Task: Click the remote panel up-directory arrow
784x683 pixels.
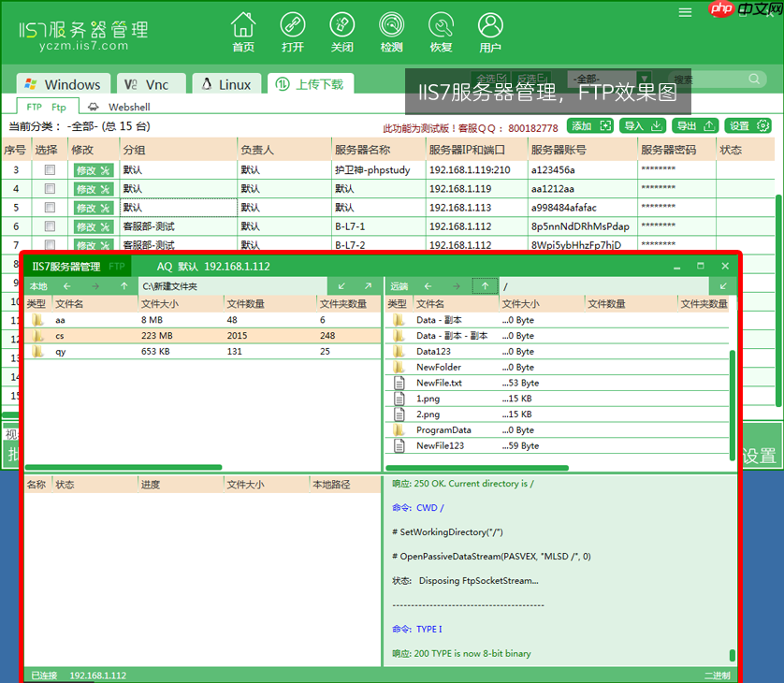Action: 486,285
